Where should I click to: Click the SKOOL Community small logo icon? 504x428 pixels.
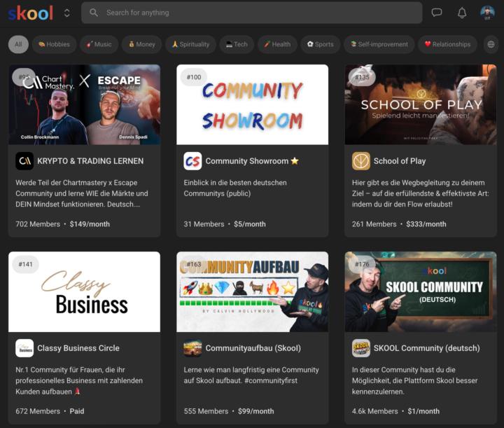[x=361, y=348]
